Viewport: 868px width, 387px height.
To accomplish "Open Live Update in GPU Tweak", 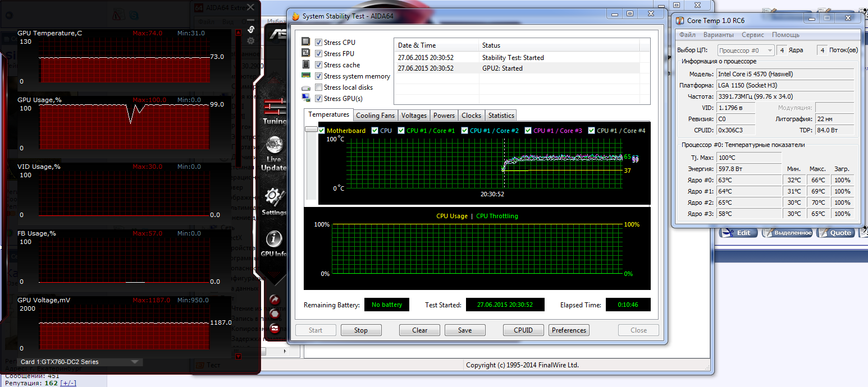I will (274, 153).
